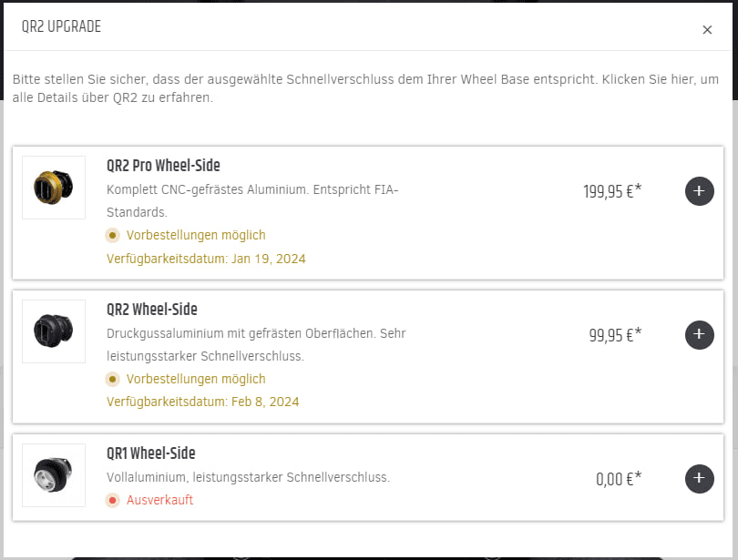The image size is (738, 560).
Task: Click the 199,95 € price
Action: [x=612, y=191]
